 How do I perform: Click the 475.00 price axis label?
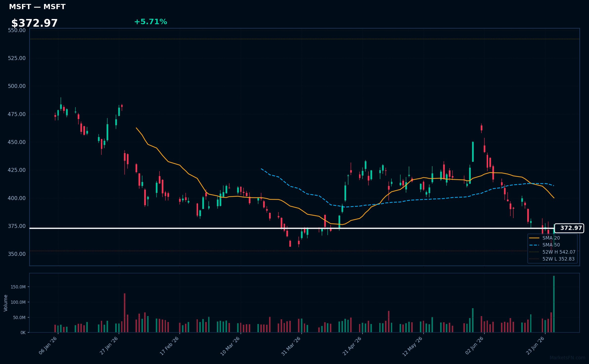(17, 114)
